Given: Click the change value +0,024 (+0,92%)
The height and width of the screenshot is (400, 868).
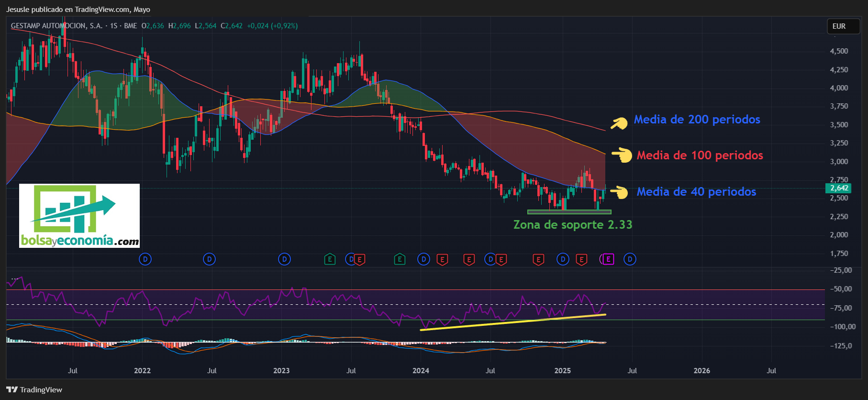Looking at the screenshot, I should click(x=272, y=26).
